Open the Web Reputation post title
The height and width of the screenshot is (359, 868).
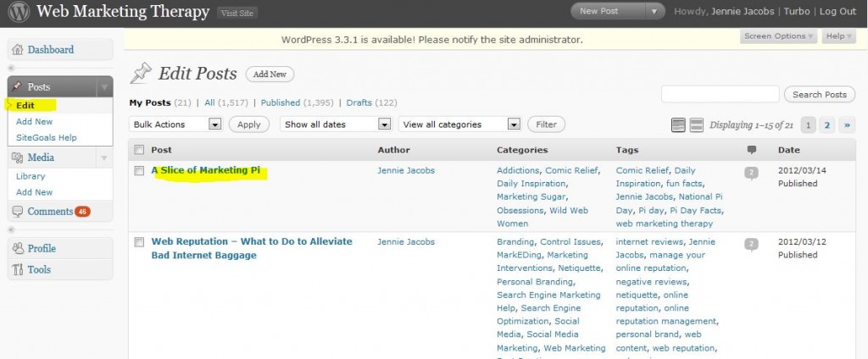pos(252,248)
